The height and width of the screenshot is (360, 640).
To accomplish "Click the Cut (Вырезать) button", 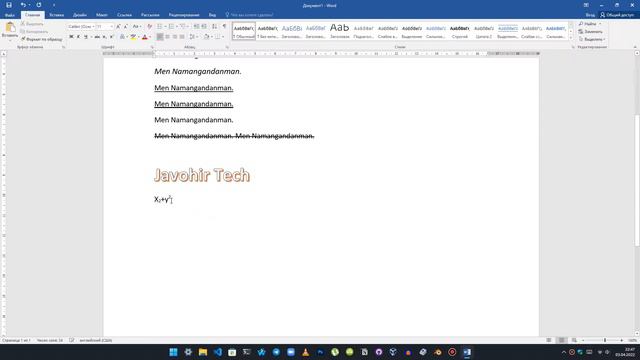I will 32,24.
